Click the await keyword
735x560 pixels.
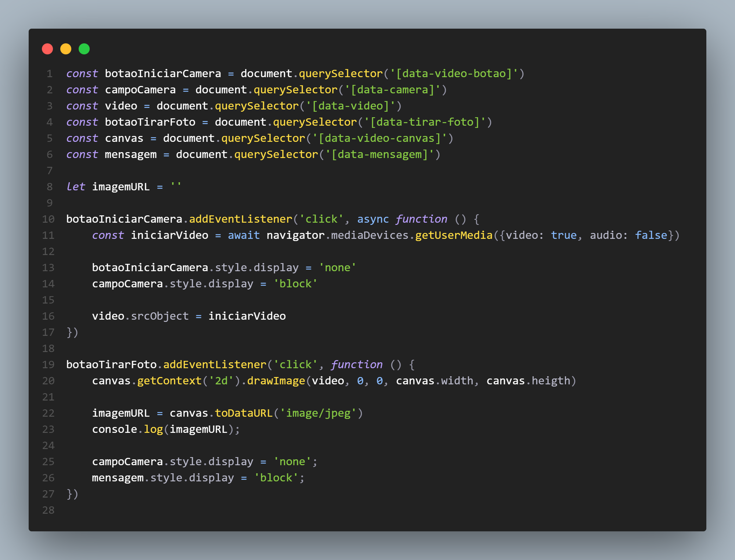[244, 235]
